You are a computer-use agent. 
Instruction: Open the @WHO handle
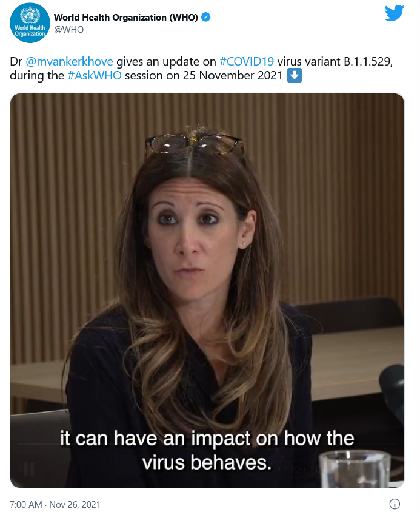tap(68, 29)
